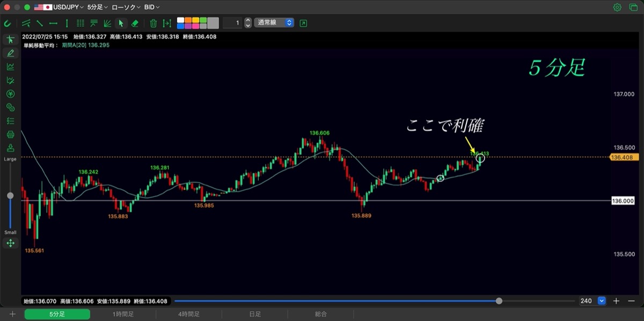Click the pop-out arrow toolbar icon
Screen dimensions: 644x321
pos(304,23)
